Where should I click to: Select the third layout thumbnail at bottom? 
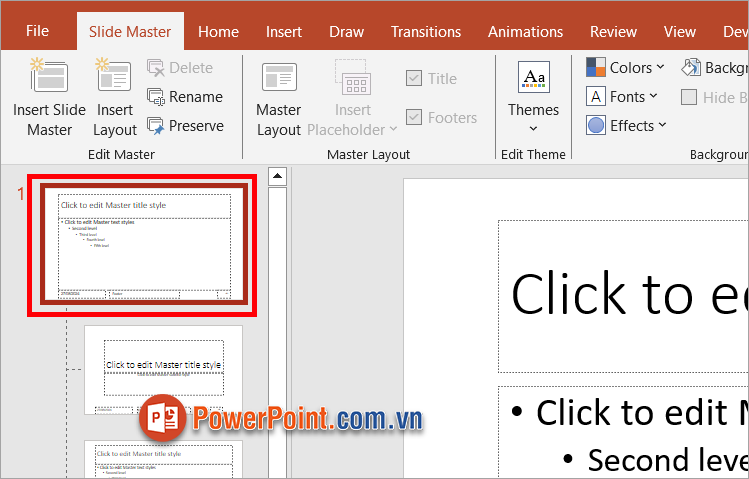(163, 459)
